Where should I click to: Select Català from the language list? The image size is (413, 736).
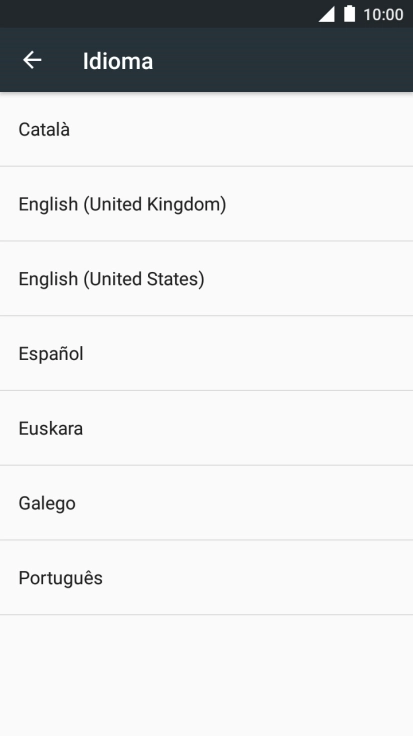206,130
